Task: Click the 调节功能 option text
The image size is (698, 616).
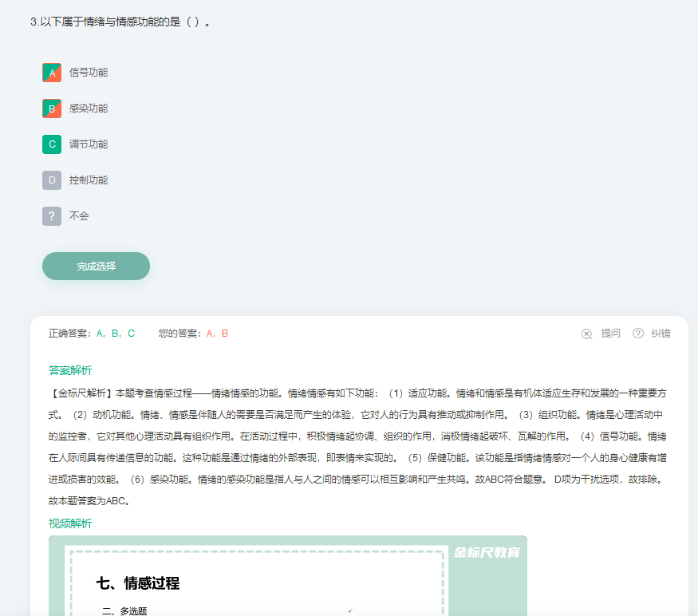Action: click(89, 144)
